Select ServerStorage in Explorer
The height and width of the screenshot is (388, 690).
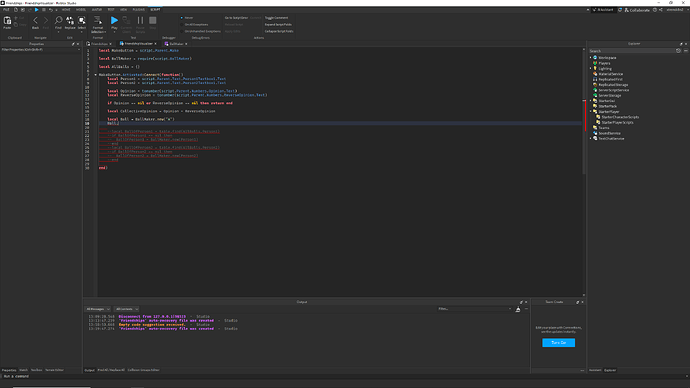click(609, 95)
